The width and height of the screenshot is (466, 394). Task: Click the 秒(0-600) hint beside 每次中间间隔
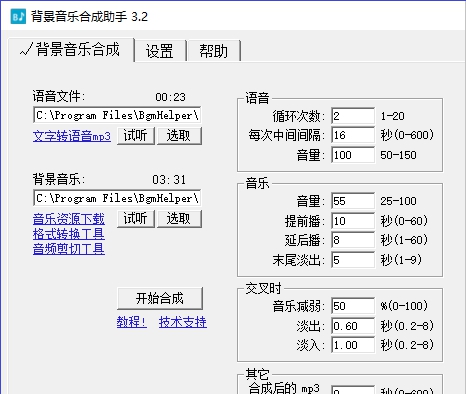point(407,135)
